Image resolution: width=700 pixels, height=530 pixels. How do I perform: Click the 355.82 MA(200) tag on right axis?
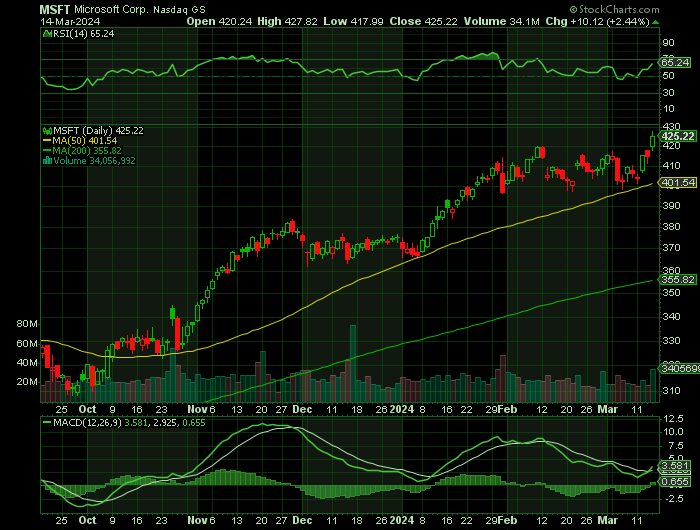click(678, 280)
